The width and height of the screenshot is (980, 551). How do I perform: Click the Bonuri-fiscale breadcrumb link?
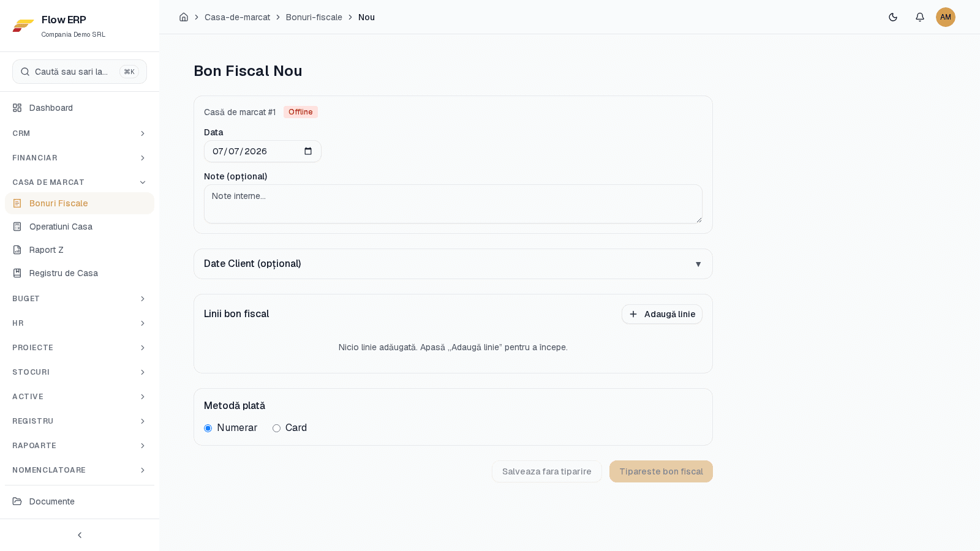point(314,17)
